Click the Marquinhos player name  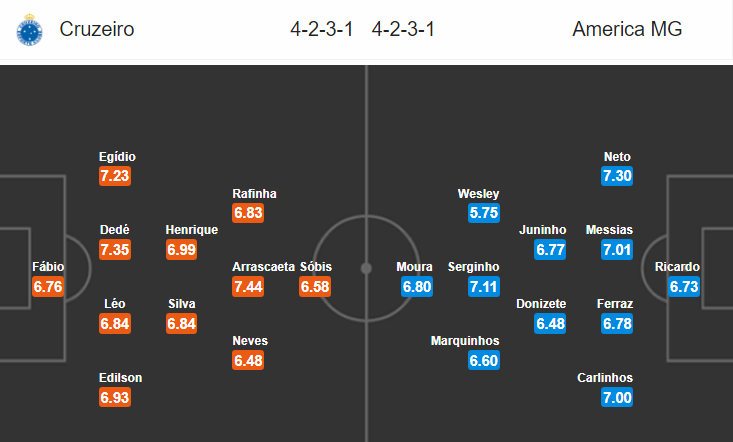(465, 341)
